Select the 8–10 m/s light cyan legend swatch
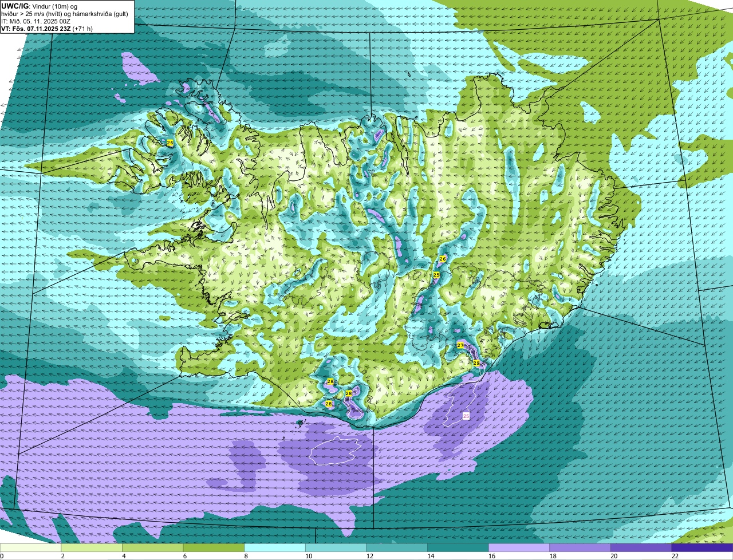This screenshot has height=560, width=733. click(x=275, y=547)
